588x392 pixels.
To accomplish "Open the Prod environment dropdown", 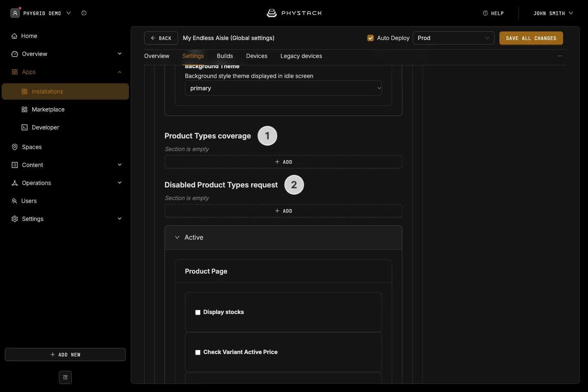I will pyautogui.click(x=454, y=38).
